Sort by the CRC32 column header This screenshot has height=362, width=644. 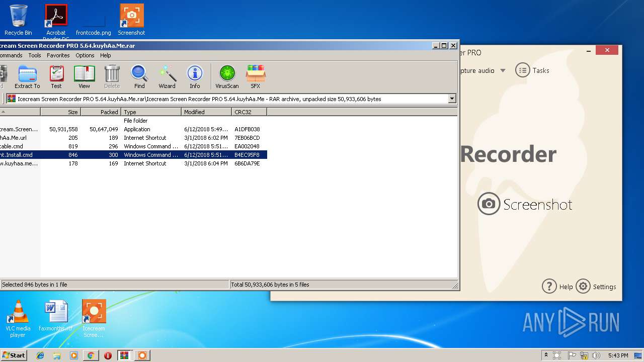(249, 112)
